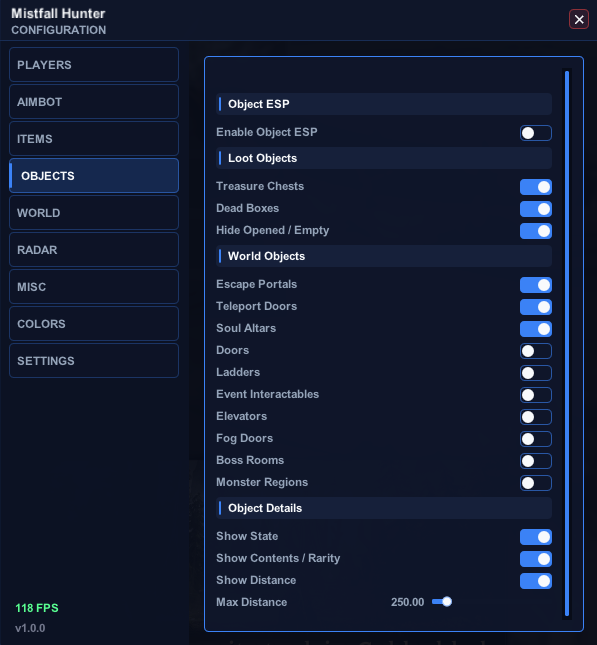The width and height of the screenshot is (597, 645).
Task: Turn off Show Distance toggle
Action: tap(536, 581)
